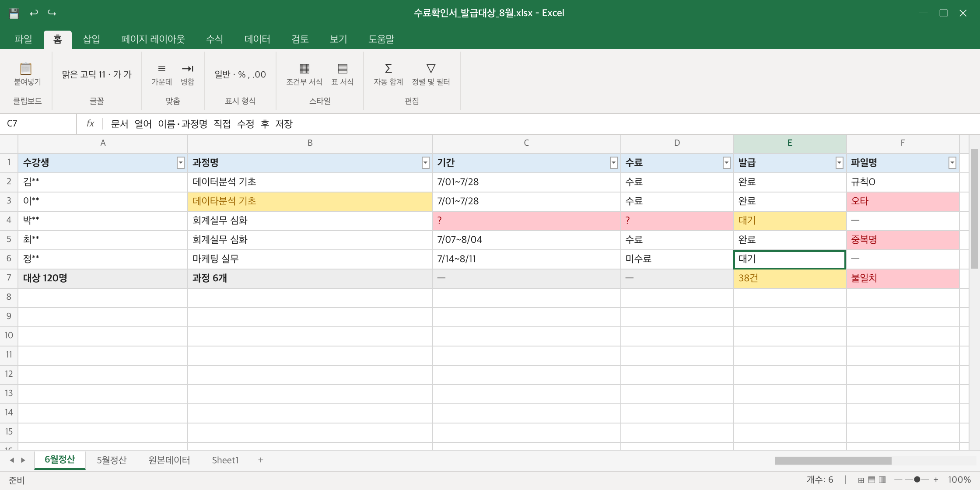Click the Save icon in title bar
Screen dimensions: 980x490
coord(14,13)
